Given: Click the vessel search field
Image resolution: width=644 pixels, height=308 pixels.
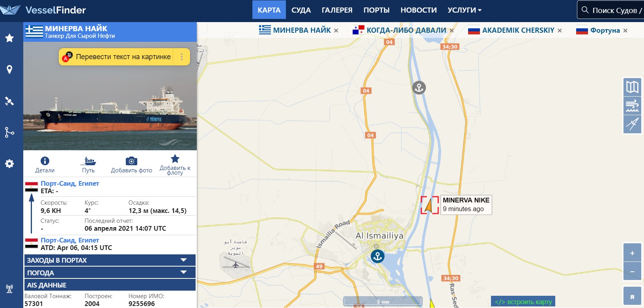Looking at the screenshot, I should (x=610, y=10).
